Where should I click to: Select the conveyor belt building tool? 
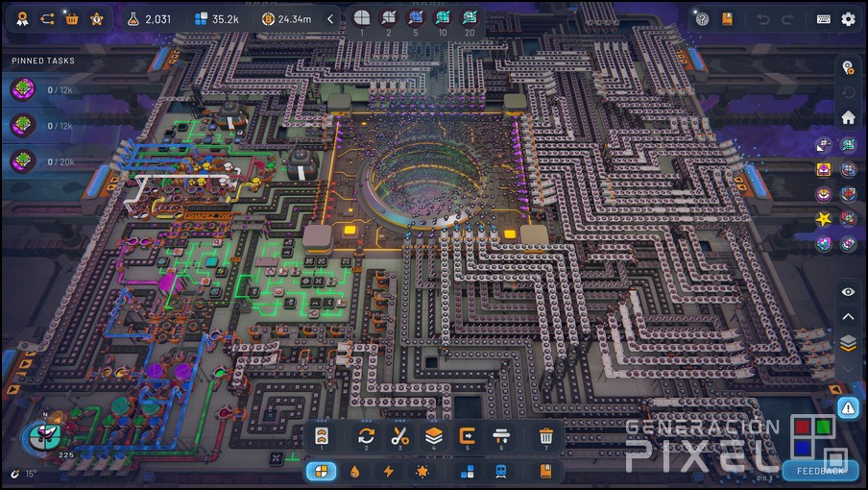(321, 436)
